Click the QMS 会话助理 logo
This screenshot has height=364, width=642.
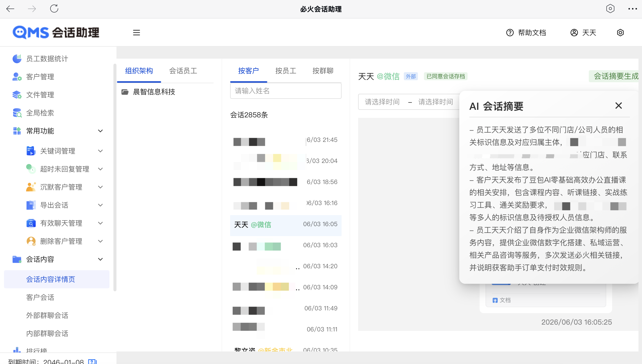tap(56, 33)
